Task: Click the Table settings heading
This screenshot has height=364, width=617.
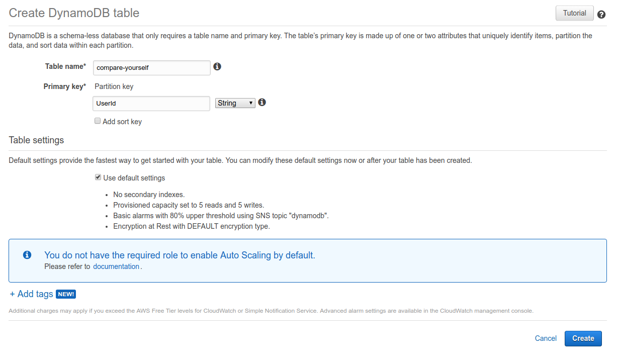Action: click(x=36, y=140)
